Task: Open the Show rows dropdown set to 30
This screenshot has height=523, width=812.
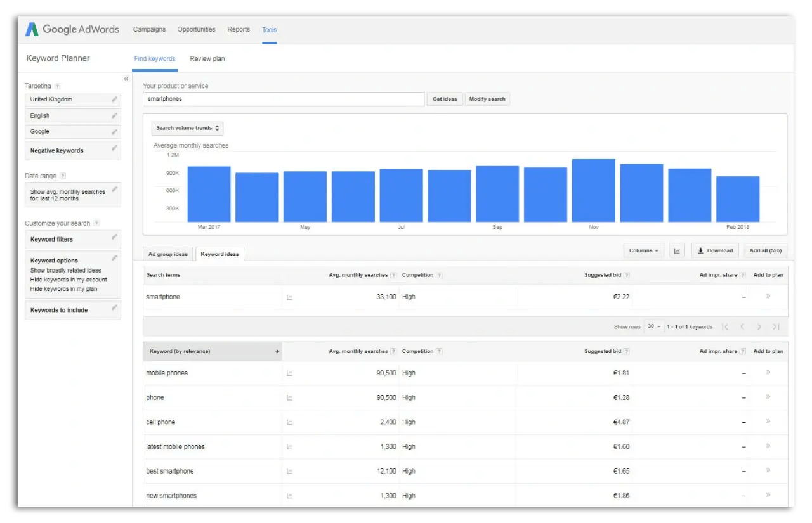Action: click(x=654, y=326)
